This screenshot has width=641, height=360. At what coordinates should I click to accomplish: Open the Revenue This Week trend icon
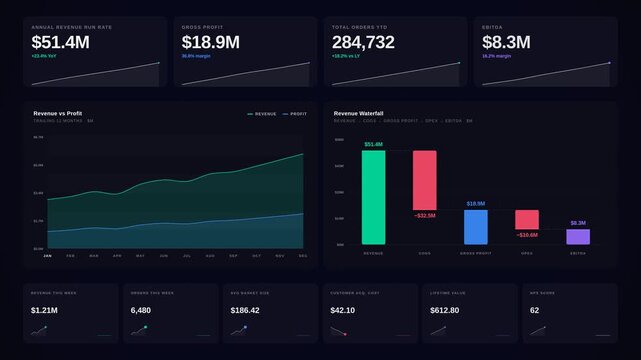[39, 331]
